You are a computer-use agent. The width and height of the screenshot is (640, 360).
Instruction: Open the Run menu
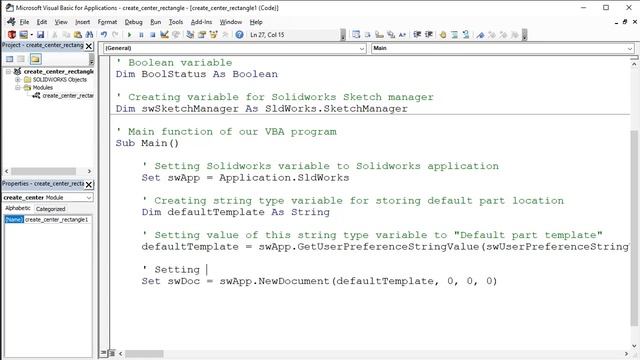pyautogui.click(x=156, y=22)
